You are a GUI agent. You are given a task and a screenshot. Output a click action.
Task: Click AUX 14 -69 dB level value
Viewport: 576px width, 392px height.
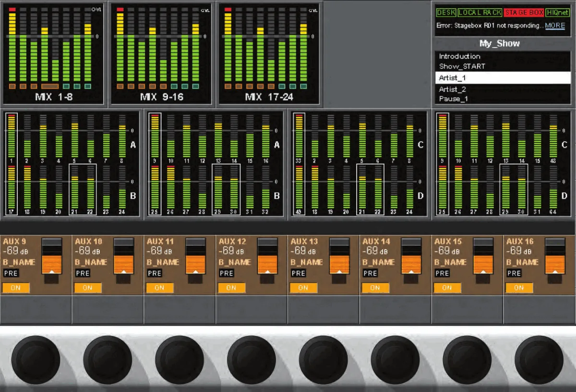click(376, 251)
